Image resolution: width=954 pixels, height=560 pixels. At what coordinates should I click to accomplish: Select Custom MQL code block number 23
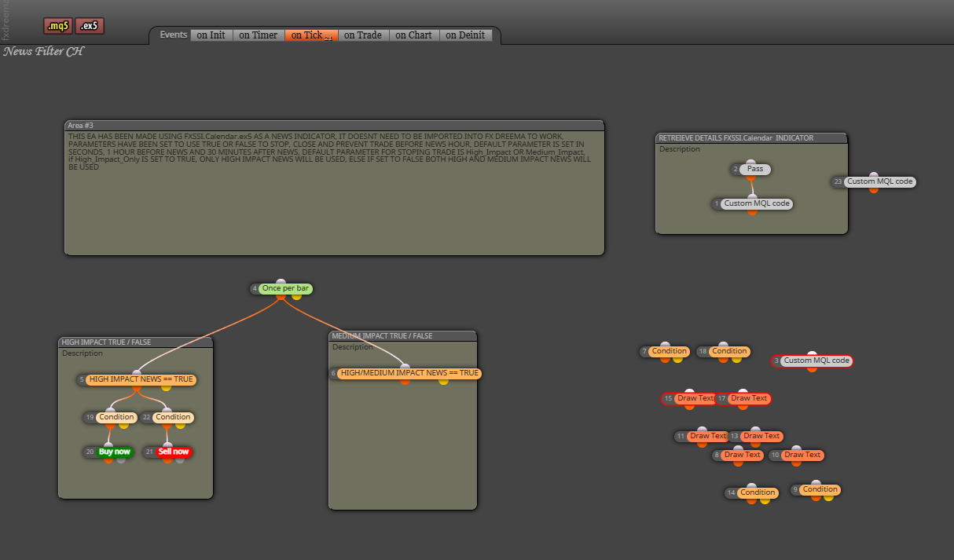tap(880, 181)
